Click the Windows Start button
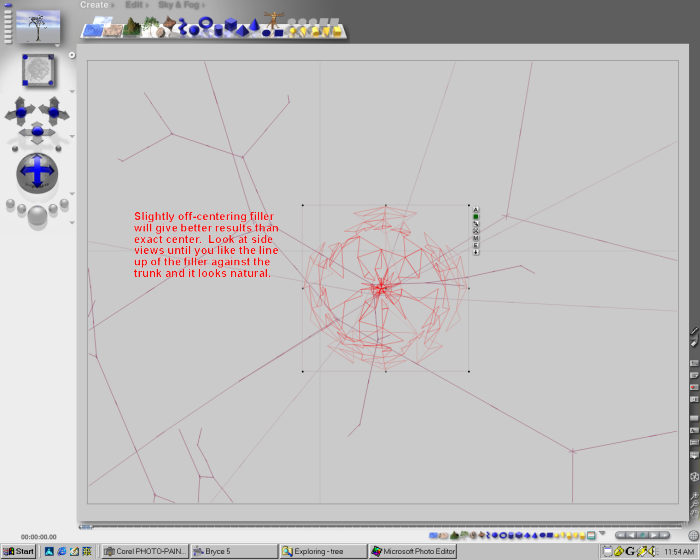The height and width of the screenshot is (560, 700). click(x=18, y=551)
